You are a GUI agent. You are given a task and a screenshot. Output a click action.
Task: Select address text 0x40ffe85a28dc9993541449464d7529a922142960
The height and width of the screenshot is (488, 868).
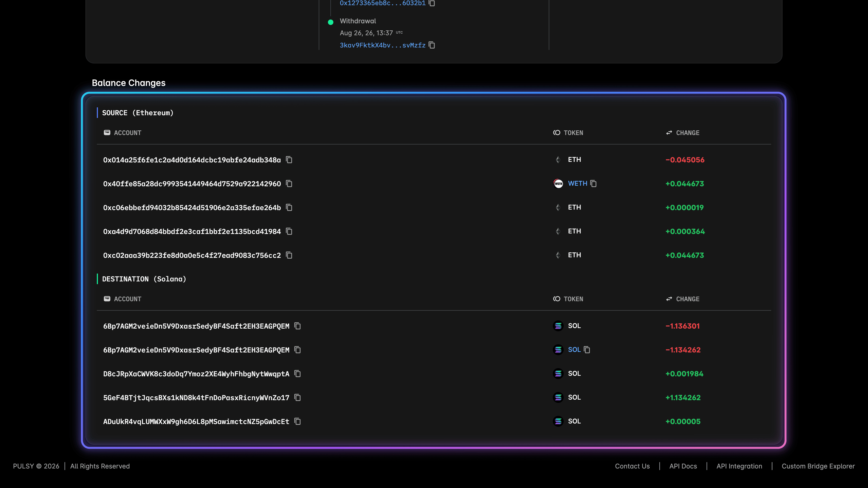192,184
